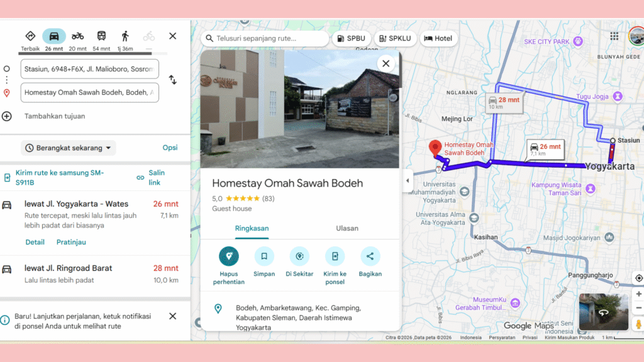This screenshot has width=644, height=362.
Task: Click Kirim ke ponsel icon
Action: tap(335, 256)
